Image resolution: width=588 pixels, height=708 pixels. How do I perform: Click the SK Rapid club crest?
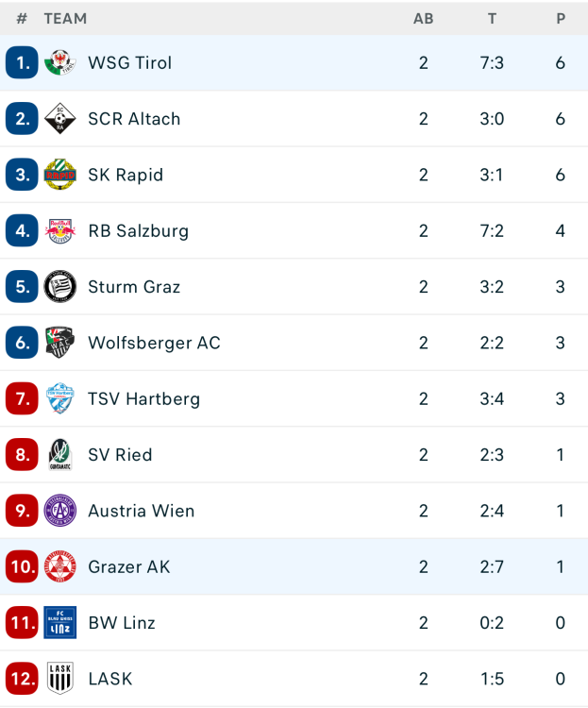pyautogui.click(x=59, y=175)
